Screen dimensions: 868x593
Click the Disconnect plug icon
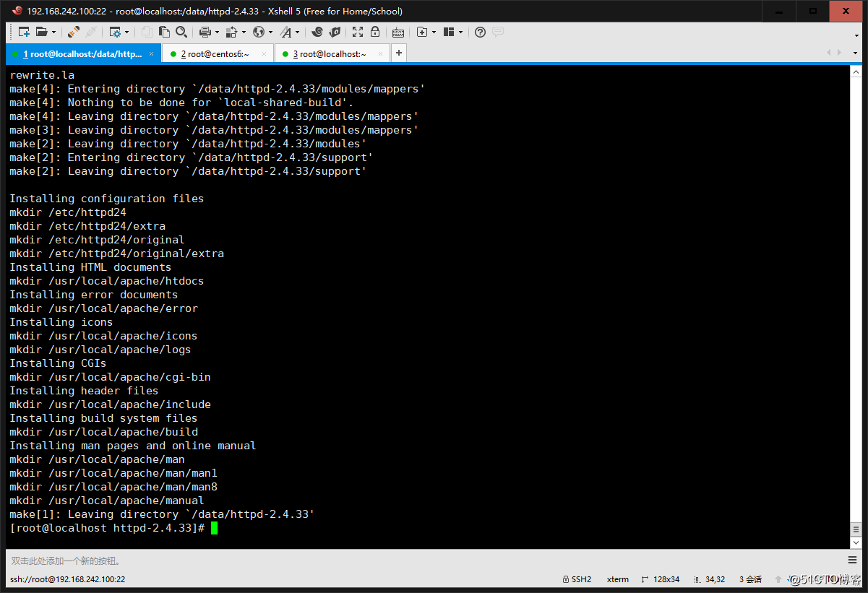coord(74,32)
